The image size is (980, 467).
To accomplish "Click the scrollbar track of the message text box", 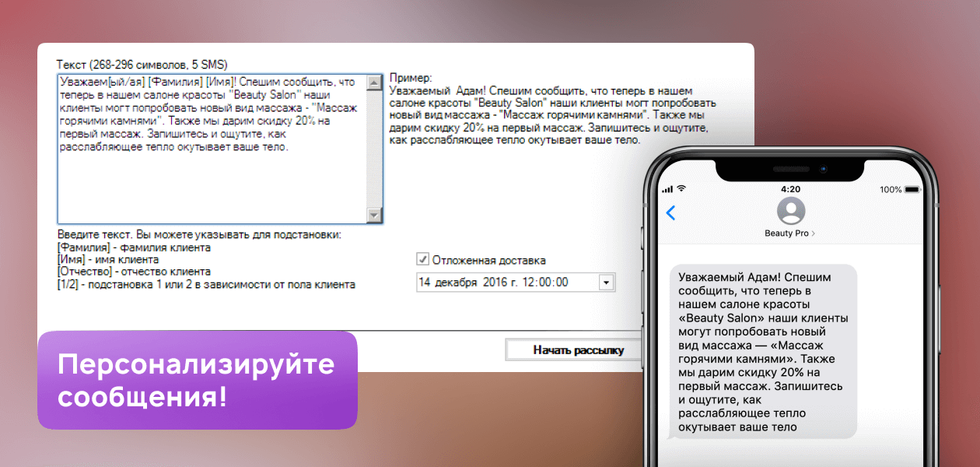I will [375, 148].
